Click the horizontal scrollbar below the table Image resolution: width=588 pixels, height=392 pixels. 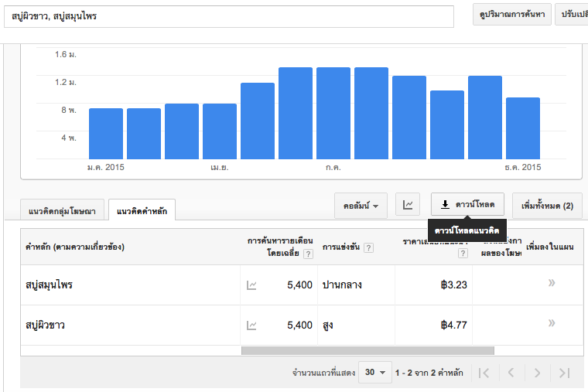[367, 350]
